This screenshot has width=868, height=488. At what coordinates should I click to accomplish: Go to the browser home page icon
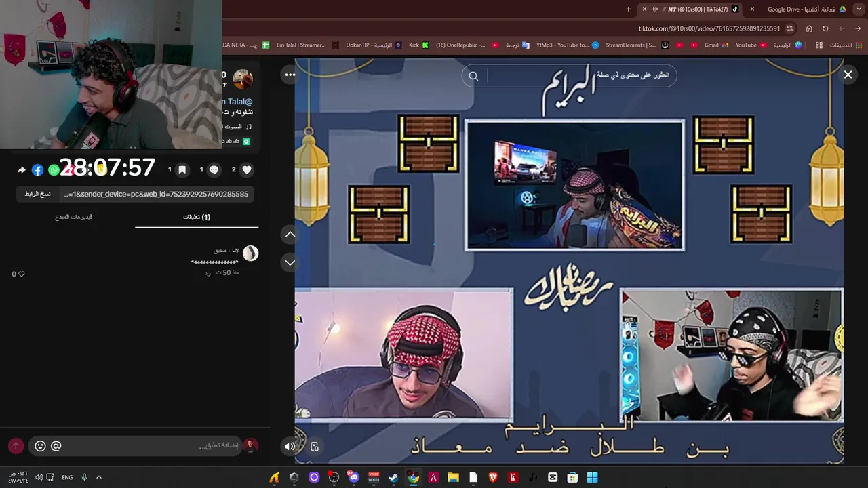809,28
